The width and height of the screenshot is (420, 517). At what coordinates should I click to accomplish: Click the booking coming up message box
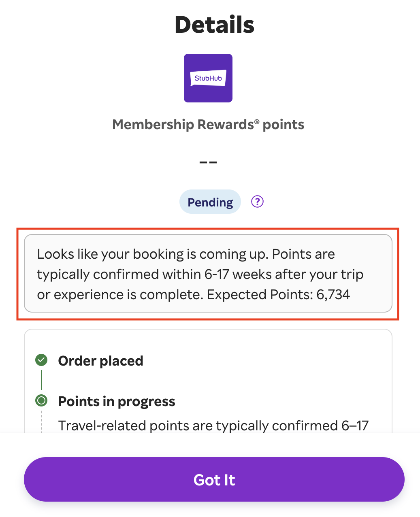(x=208, y=273)
